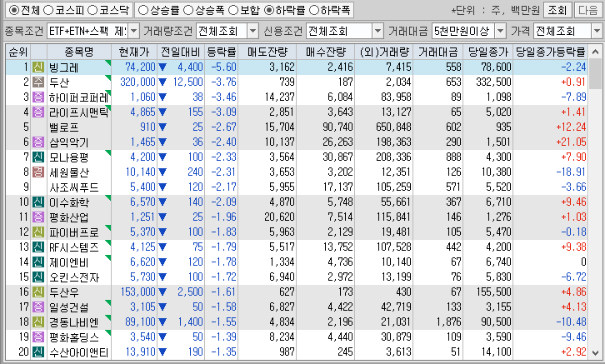Click the 경 badge icon next to 세원물산
Screen dimensions: 605x364
37,172
